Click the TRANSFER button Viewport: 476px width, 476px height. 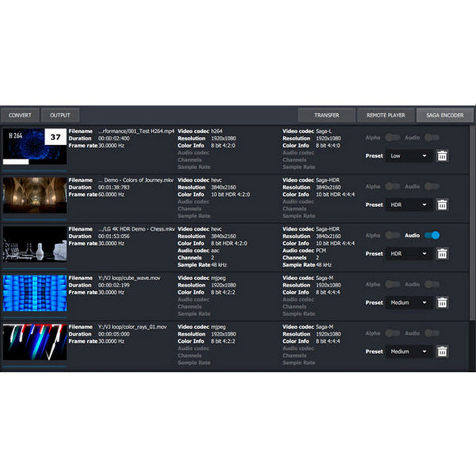(x=327, y=115)
